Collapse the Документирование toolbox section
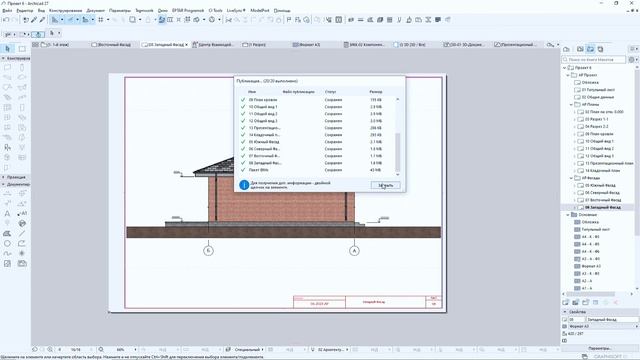 (3, 184)
